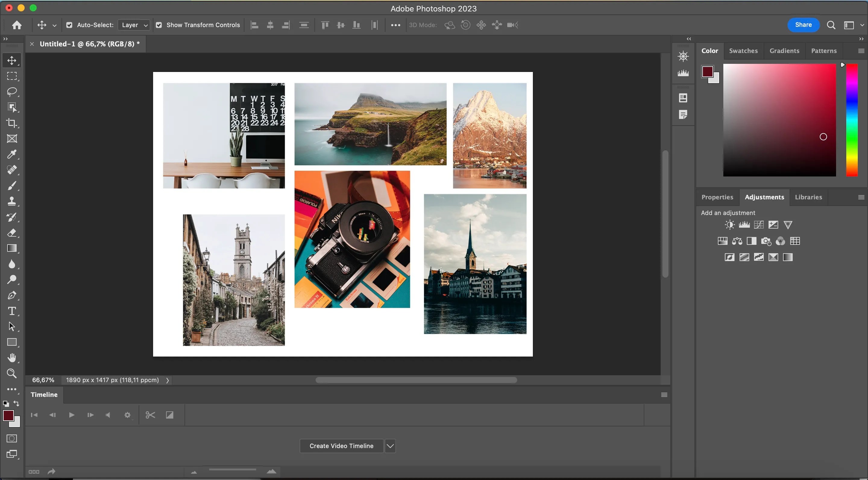Disable the Auto-Select checkbox
Image resolution: width=868 pixels, height=480 pixels.
click(69, 25)
